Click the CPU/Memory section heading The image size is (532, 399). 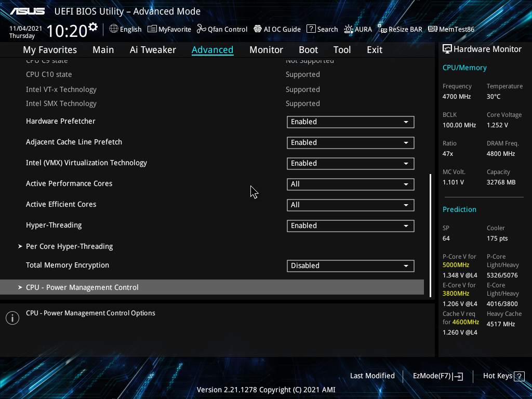tap(464, 68)
